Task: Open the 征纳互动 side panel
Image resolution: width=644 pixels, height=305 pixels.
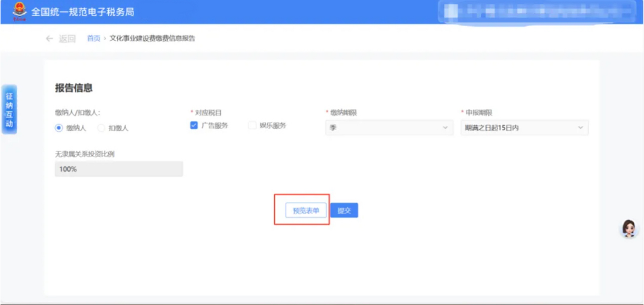Action: pyautogui.click(x=9, y=109)
